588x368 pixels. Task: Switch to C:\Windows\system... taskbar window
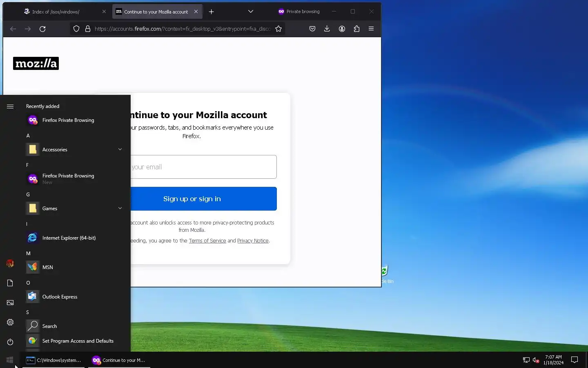(53, 360)
